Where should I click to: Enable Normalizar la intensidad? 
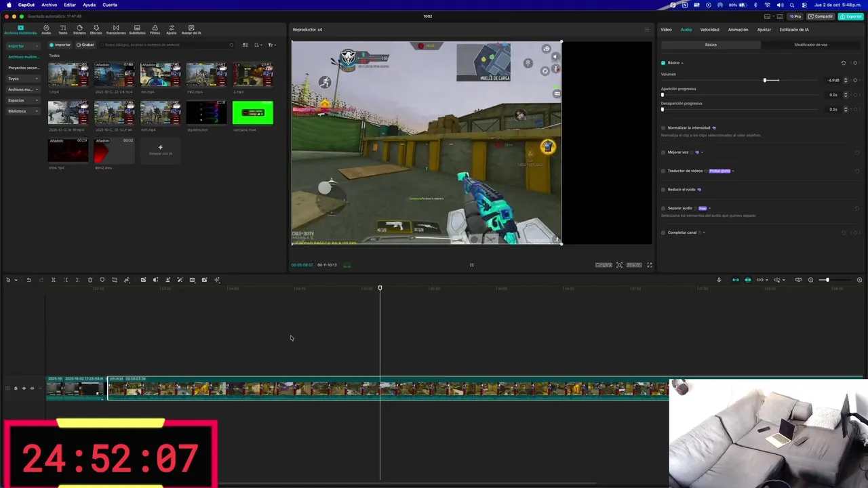pos(663,128)
